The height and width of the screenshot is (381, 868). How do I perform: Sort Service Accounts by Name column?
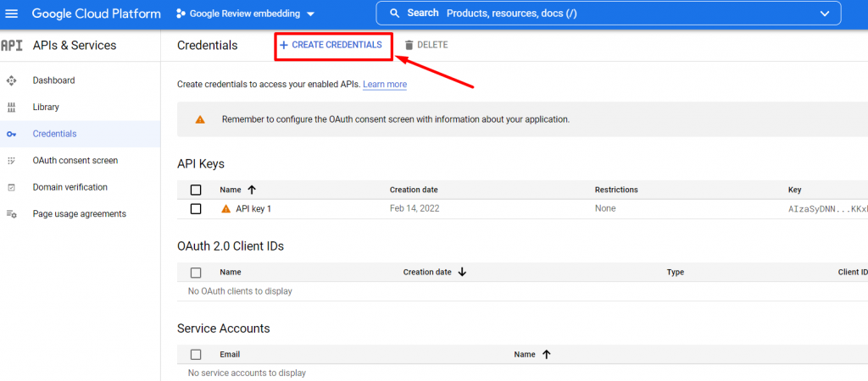click(x=524, y=355)
